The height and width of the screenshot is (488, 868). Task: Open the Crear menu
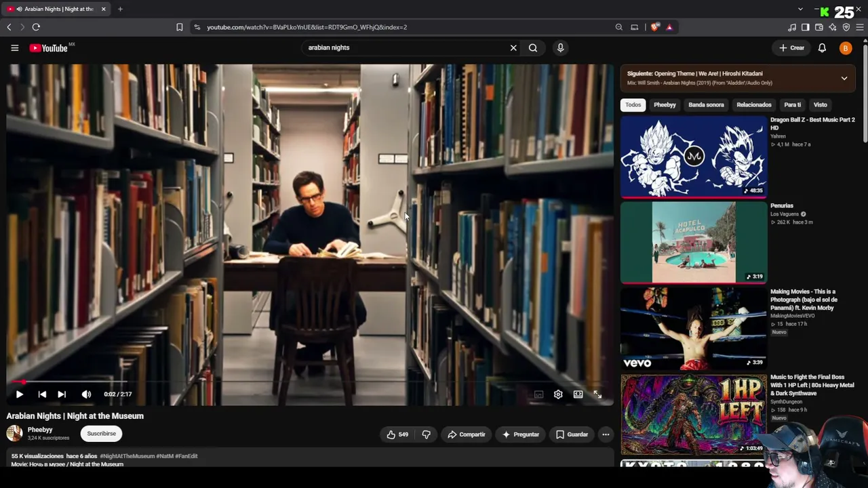pyautogui.click(x=791, y=48)
